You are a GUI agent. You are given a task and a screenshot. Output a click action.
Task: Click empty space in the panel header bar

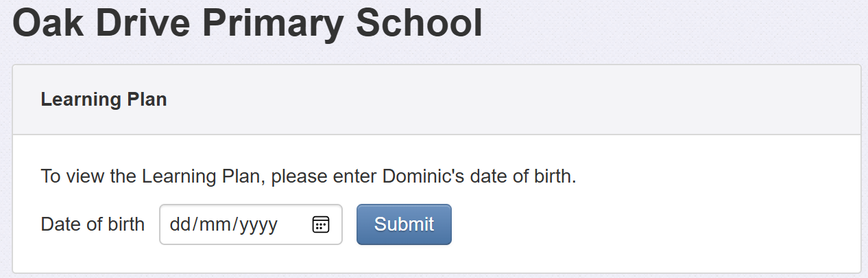click(514, 100)
